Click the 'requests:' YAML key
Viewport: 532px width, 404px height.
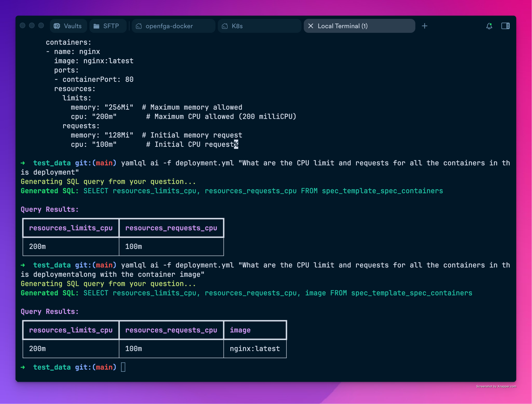click(81, 126)
